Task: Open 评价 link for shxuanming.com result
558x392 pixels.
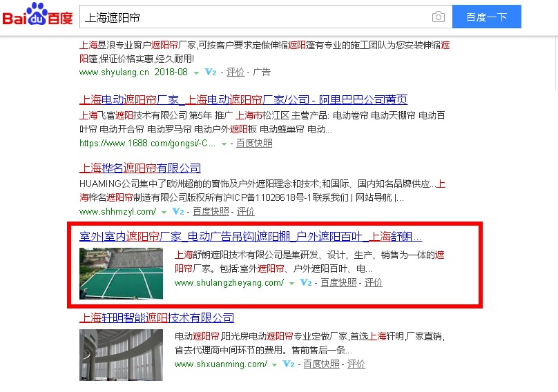Action: click(x=356, y=364)
